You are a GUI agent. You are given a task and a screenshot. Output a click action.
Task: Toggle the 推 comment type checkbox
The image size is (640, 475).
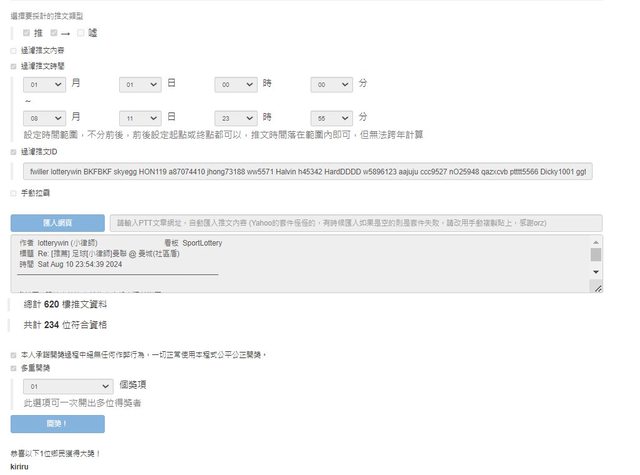point(27,33)
